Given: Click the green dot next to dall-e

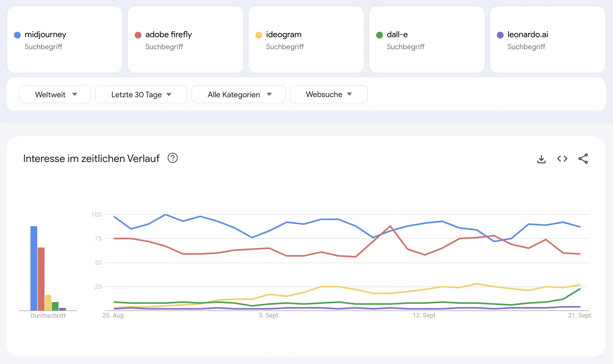Looking at the screenshot, I should [x=379, y=34].
